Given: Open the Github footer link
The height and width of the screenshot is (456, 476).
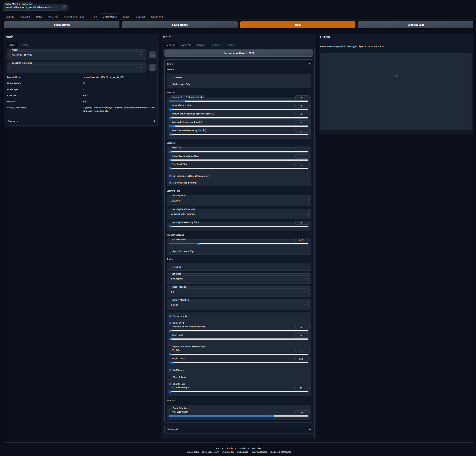Looking at the screenshot, I should pyautogui.click(x=229, y=449).
